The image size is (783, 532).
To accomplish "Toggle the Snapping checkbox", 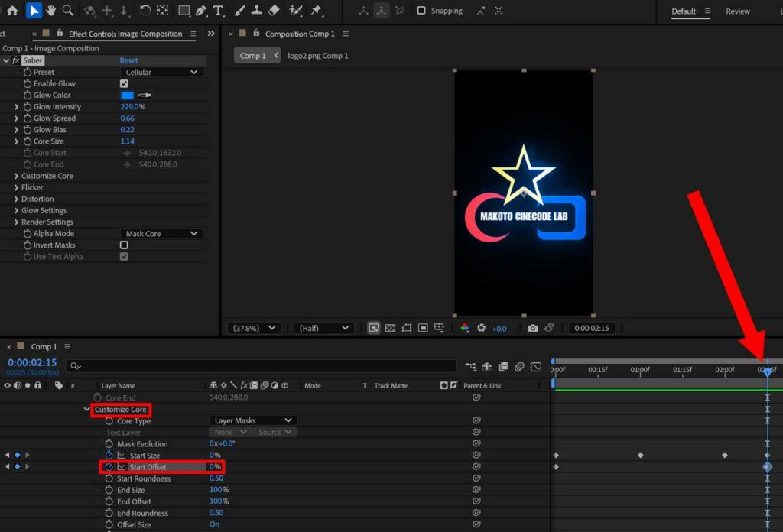I will tap(421, 11).
